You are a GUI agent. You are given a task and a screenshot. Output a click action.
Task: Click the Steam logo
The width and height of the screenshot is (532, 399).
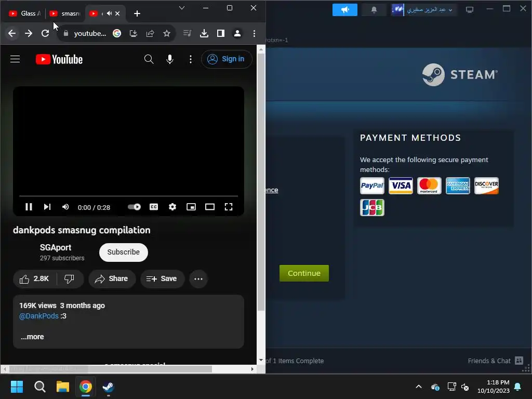pyautogui.click(x=460, y=75)
